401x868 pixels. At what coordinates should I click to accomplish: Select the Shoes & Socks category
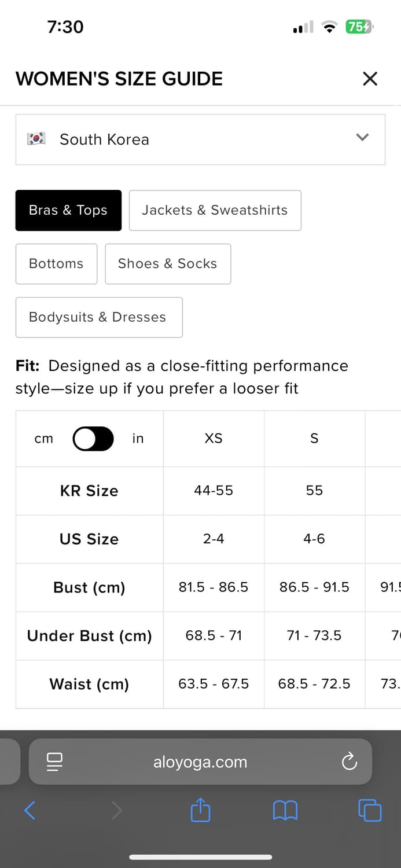pos(168,264)
